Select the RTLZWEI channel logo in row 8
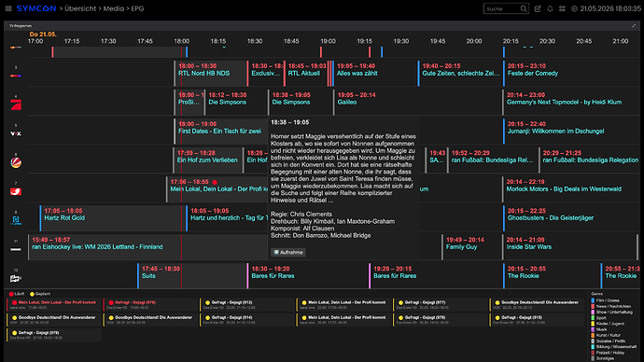This screenshot has height=362, width=644. pyautogui.click(x=16, y=220)
